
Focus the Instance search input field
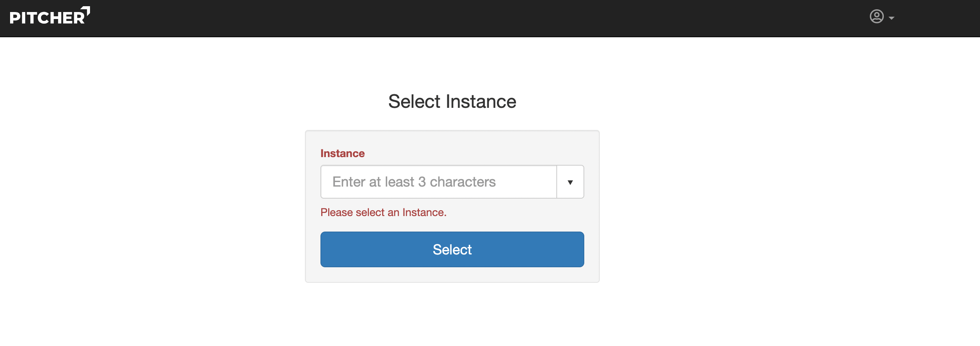pos(438,182)
